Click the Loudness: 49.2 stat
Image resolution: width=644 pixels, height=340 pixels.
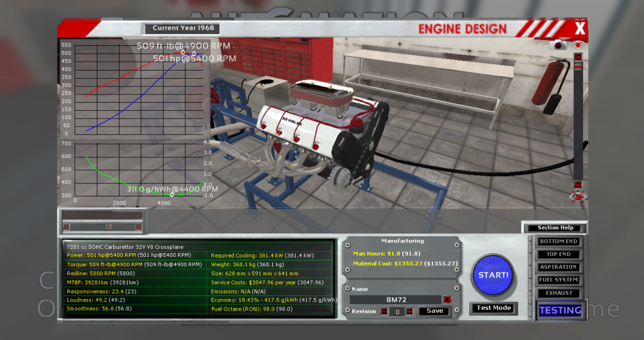click(96, 300)
